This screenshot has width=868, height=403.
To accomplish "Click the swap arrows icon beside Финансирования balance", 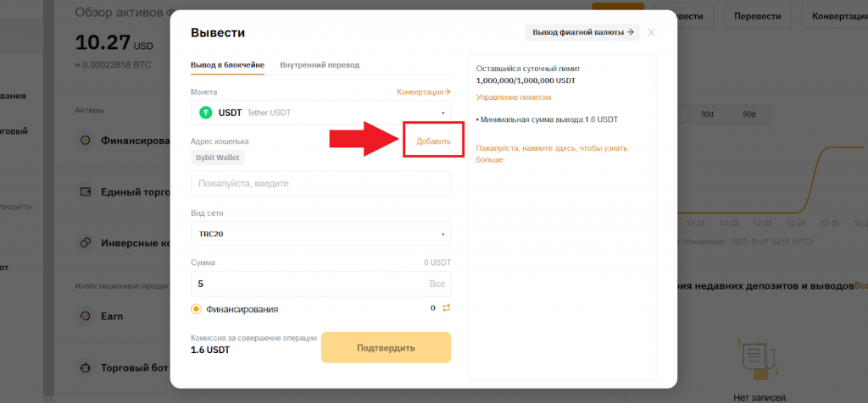I will point(446,308).
